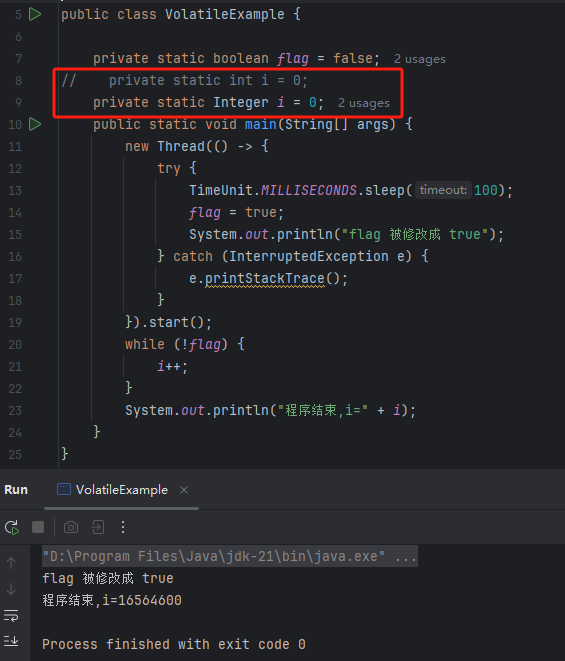Toggle soft-wrap in console
The image size is (565, 661).
11,615
